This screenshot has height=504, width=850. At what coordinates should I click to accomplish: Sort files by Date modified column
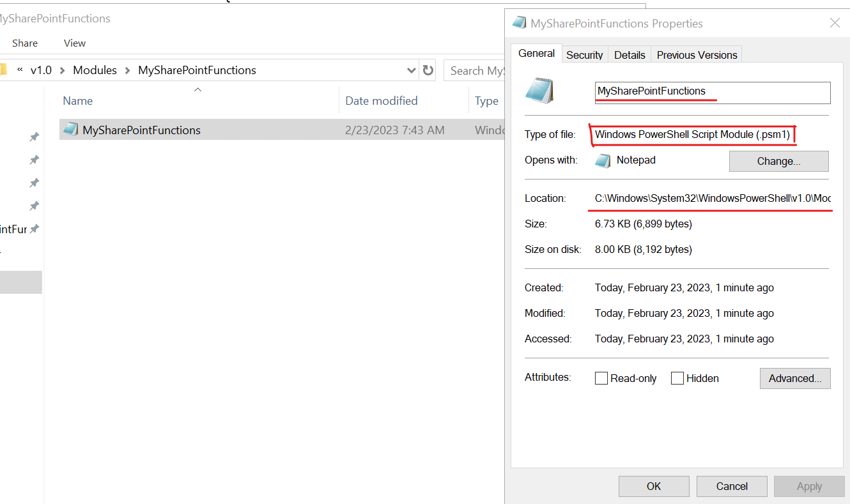point(382,100)
